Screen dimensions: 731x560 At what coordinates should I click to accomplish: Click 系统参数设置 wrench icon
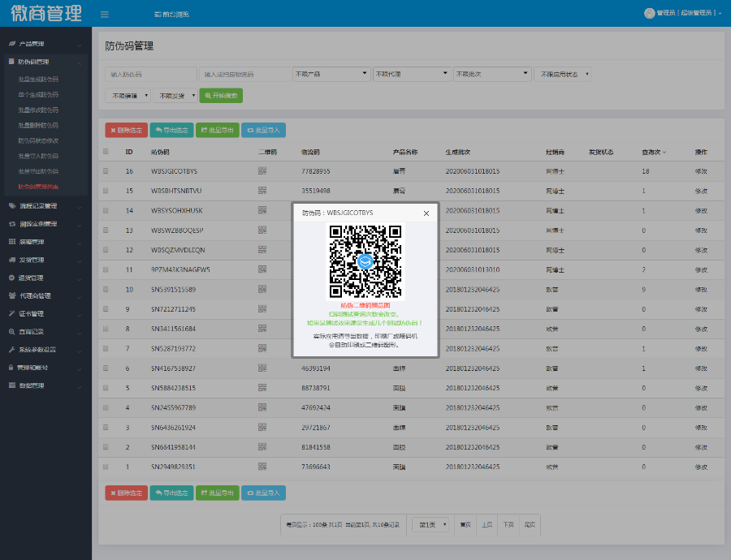point(11,350)
